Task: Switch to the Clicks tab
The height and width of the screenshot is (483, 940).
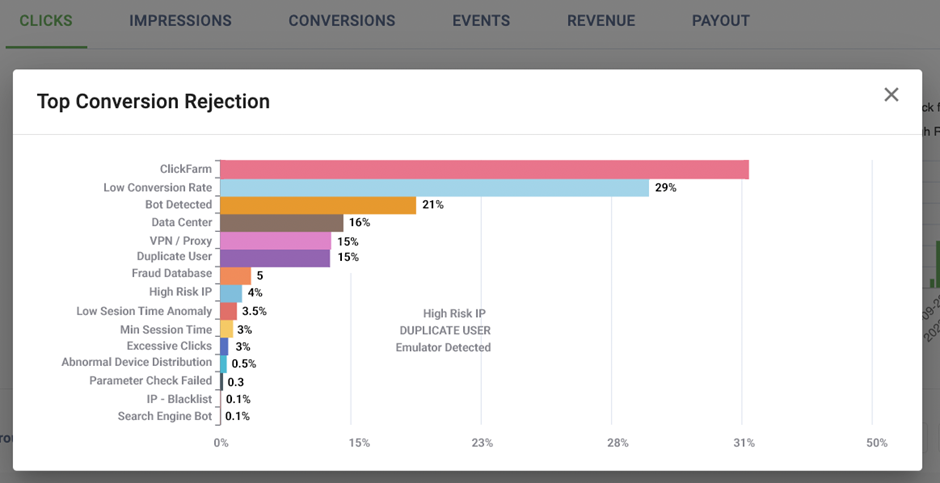Action: (x=46, y=21)
